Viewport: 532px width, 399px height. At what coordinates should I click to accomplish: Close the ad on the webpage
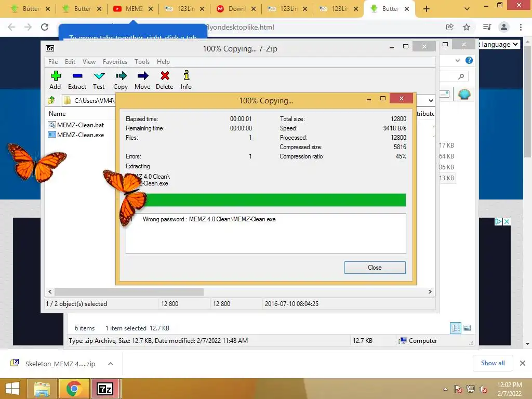pos(507,221)
